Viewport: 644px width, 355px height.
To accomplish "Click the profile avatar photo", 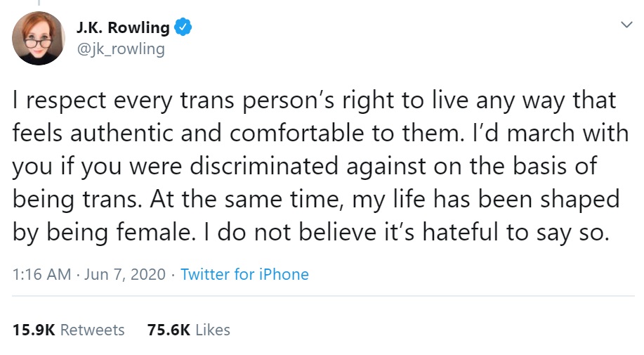I will [x=39, y=39].
